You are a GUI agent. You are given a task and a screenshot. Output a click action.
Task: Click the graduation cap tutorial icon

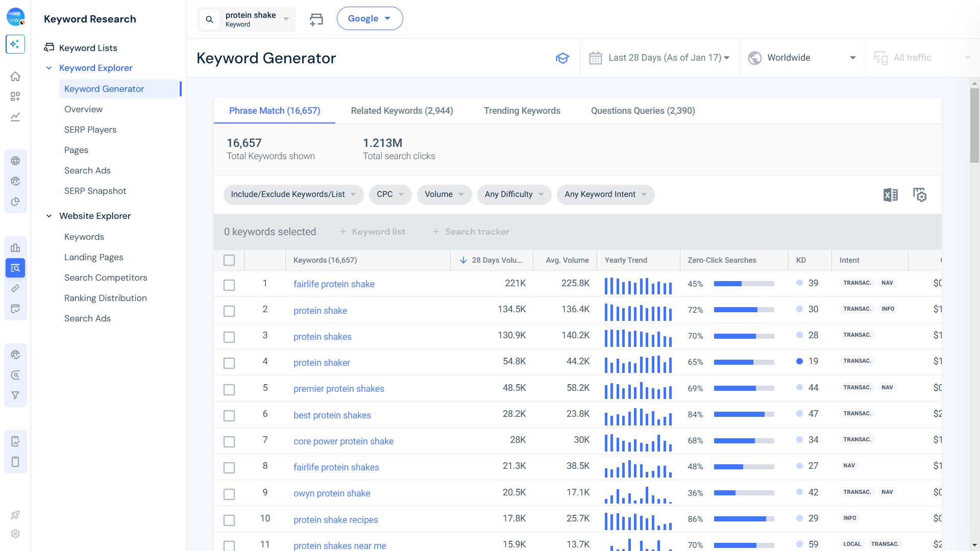point(562,58)
